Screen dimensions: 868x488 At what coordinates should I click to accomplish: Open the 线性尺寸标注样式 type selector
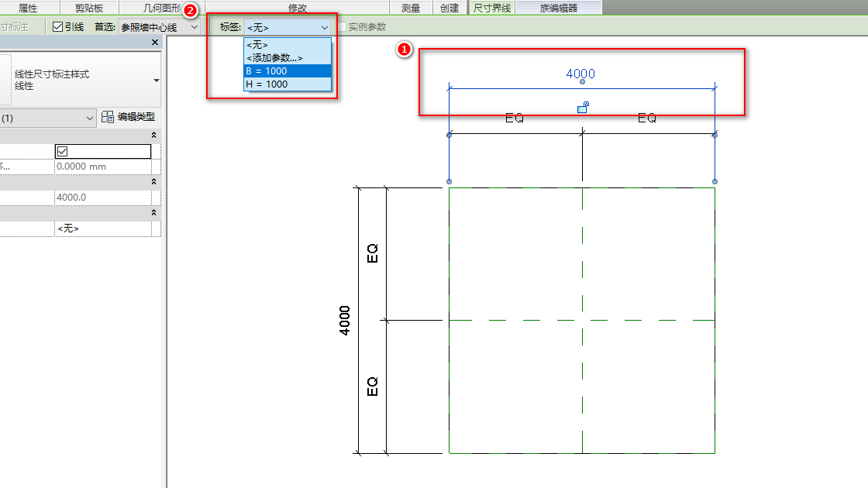81,80
